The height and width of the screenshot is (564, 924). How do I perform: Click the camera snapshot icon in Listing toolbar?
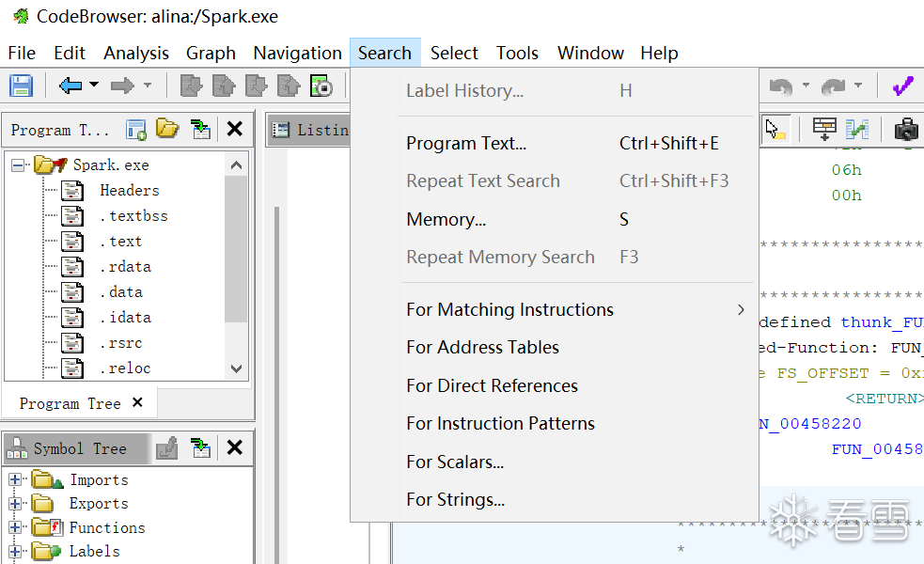(x=906, y=129)
